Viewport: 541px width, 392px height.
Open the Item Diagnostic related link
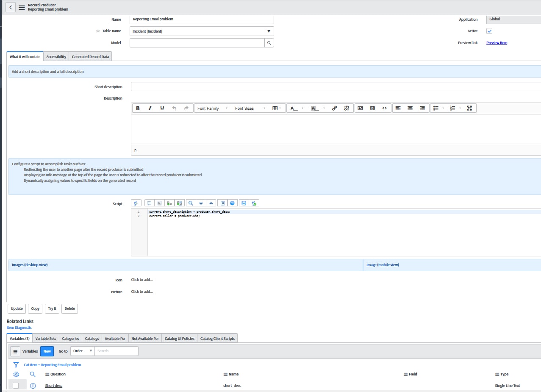coord(19,328)
